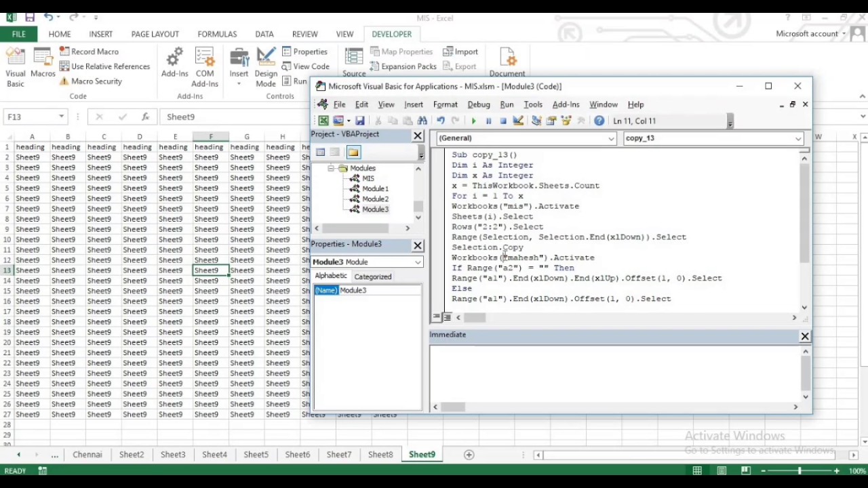Open the Format menu in the VBA editor
The width and height of the screenshot is (868, 488).
pos(445,104)
